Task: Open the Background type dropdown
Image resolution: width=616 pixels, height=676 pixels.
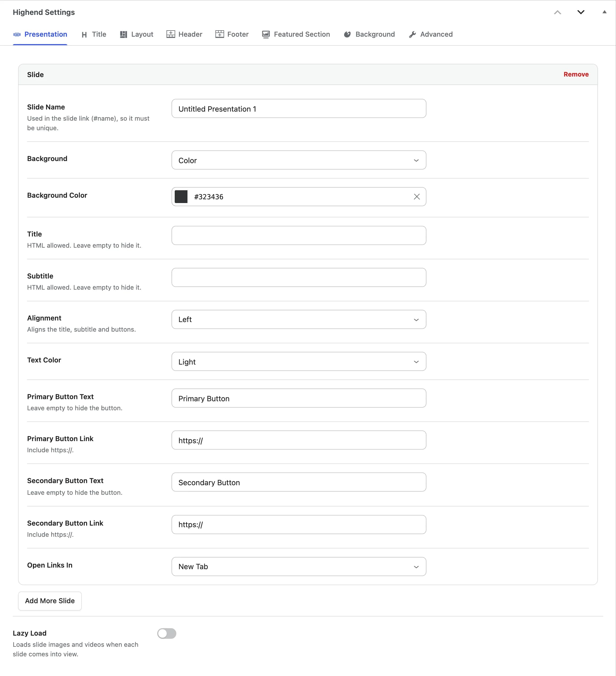Action: pyautogui.click(x=299, y=160)
